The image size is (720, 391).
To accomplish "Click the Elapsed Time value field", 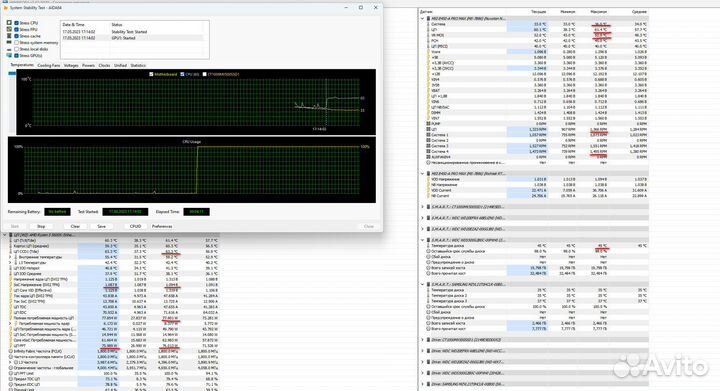I will (197, 212).
